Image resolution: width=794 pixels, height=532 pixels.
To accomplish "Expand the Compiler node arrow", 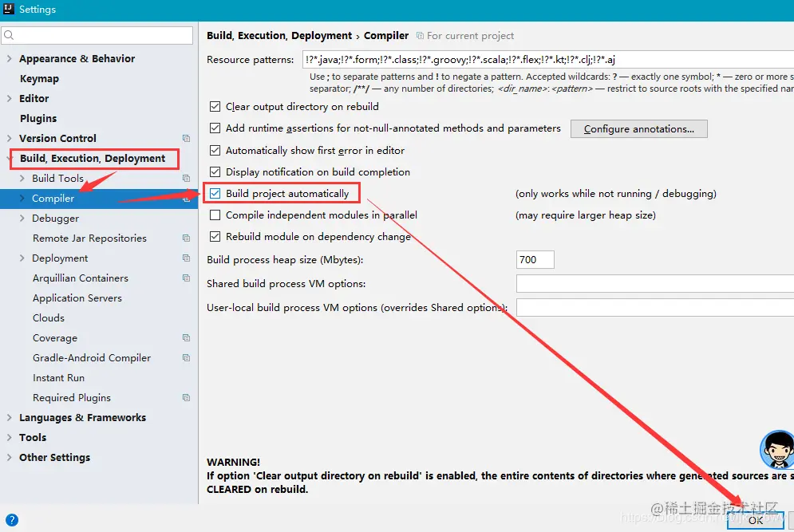I will 22,199.
